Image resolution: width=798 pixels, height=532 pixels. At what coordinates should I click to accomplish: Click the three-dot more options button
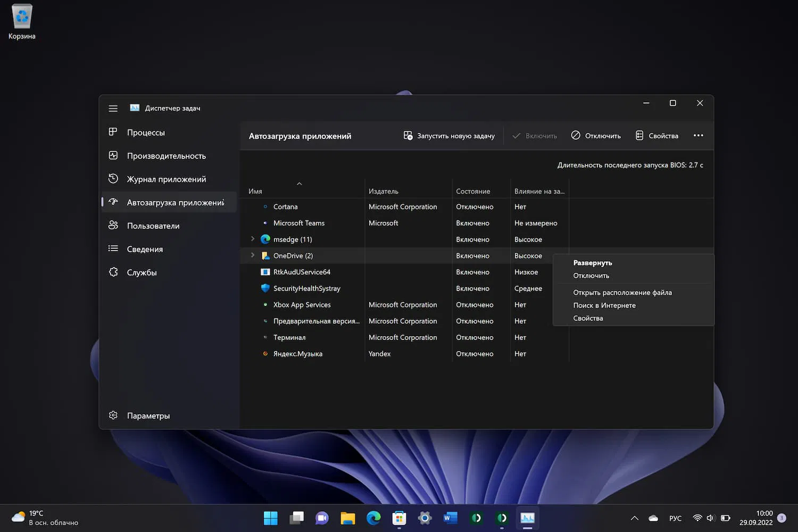pos(698,136)
